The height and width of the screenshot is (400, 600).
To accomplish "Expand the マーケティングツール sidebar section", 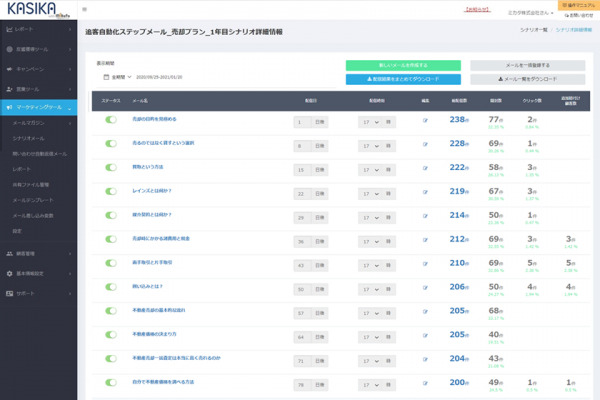I will (x=38, y=106).
